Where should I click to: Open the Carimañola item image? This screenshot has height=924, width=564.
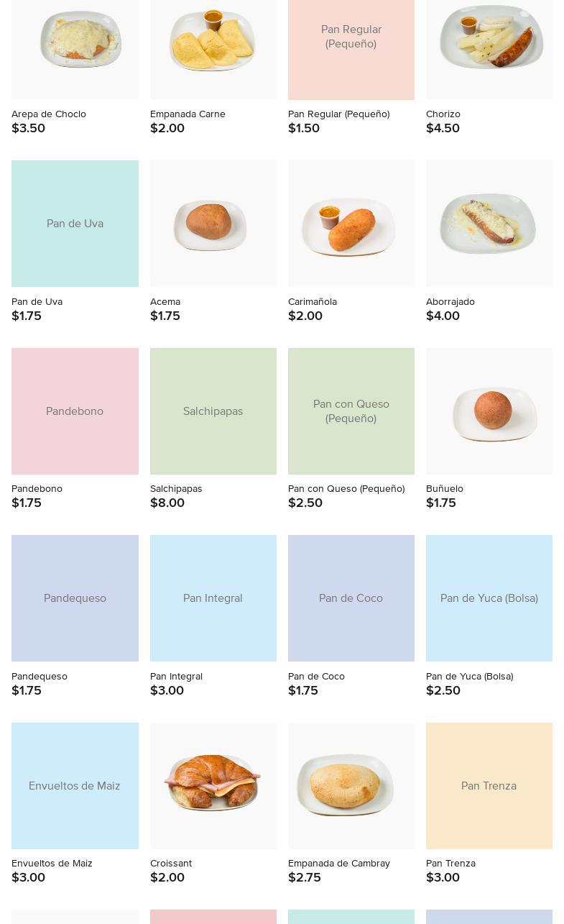point(351,224)
